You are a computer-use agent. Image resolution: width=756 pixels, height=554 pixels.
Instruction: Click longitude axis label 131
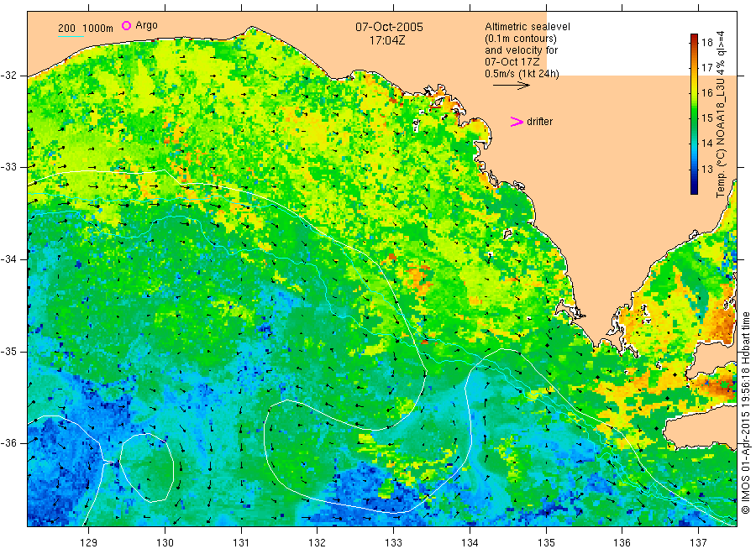pyautogui.click(x=241, y=543)
